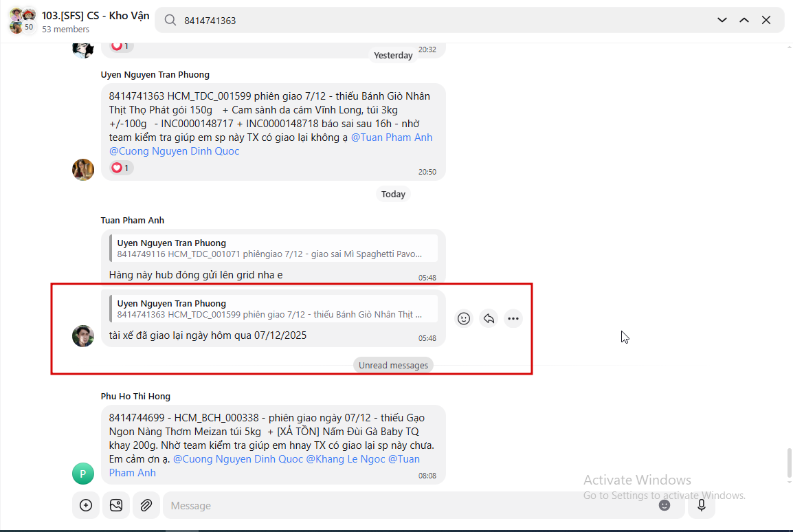Open emoji picker in message box
The height and width of the screenshot is (532, 793).
coord(664,505)
